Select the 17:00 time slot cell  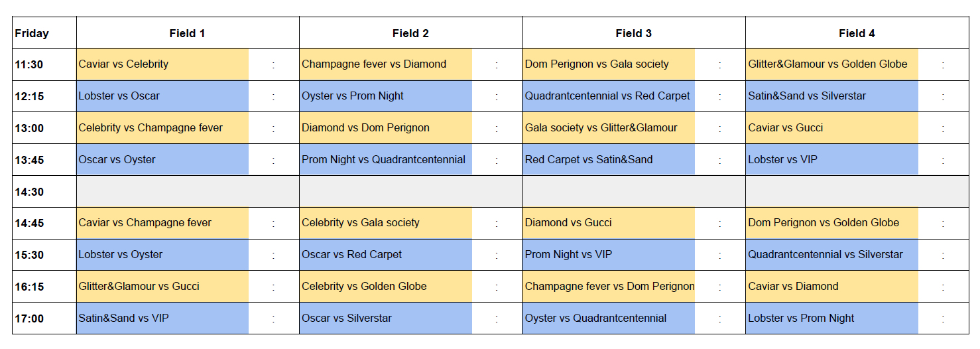(x=44, y=318)
